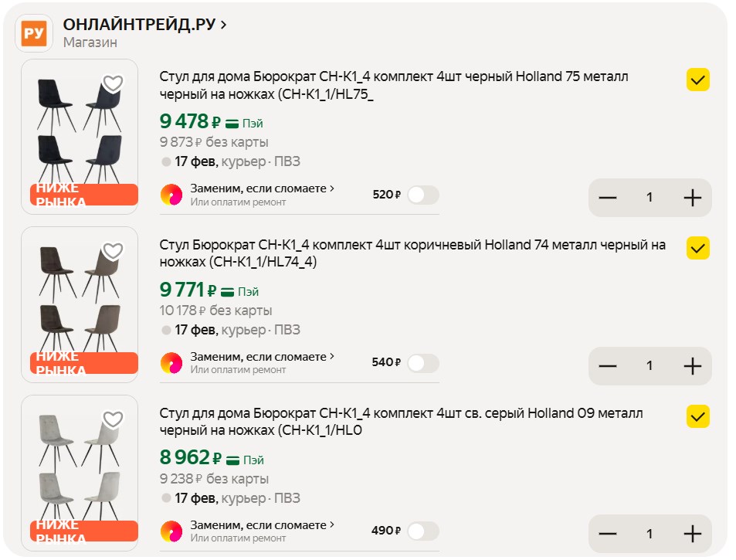Favorite the brown Holland 74 chair set

pyautogui.click(x=114, y=251)
